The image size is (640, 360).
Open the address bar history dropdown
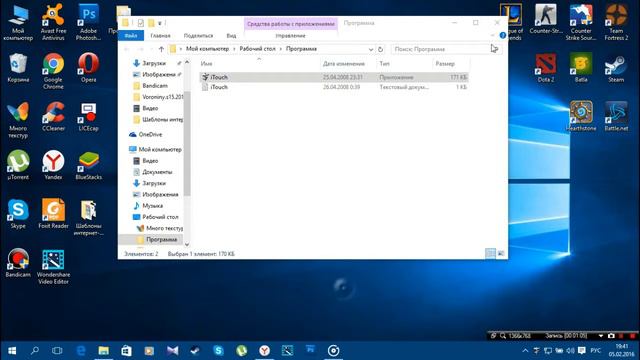click(x=371, y=49)
